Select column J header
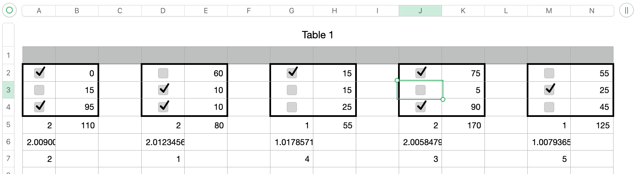The image size is (644, 174). pyautogui.click(x=420, y=11)
